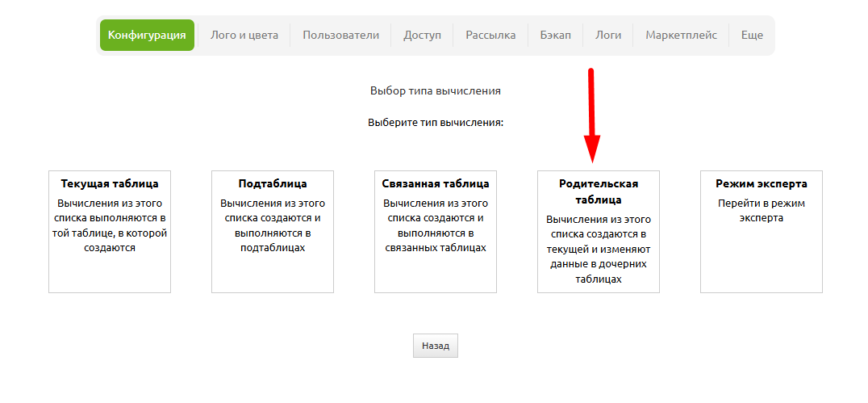The height and width of the screenshot is (403, 868).
Task: Go to the Доступ tab
Action: 422,36
